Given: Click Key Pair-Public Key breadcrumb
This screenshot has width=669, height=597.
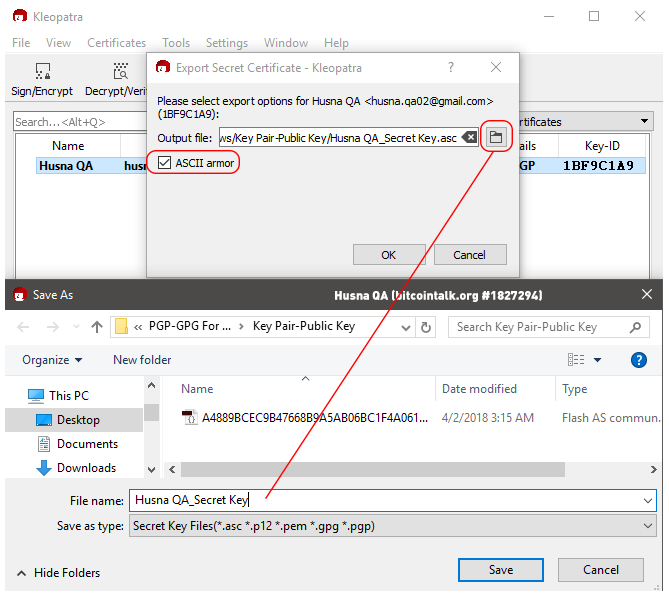Looking at the screenshot, I should 304,326.
